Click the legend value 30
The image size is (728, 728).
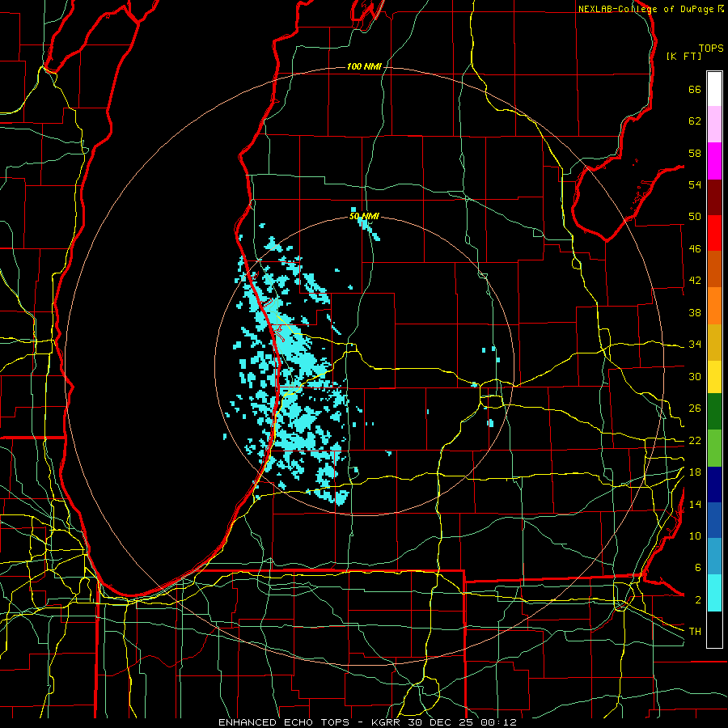pos(695,376)
